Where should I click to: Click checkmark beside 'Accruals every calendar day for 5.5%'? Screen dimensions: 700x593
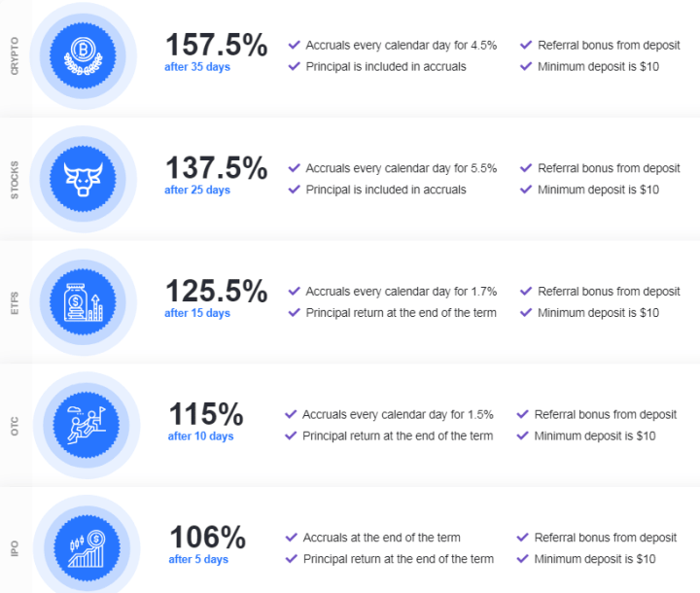click(x=294, y=168)
